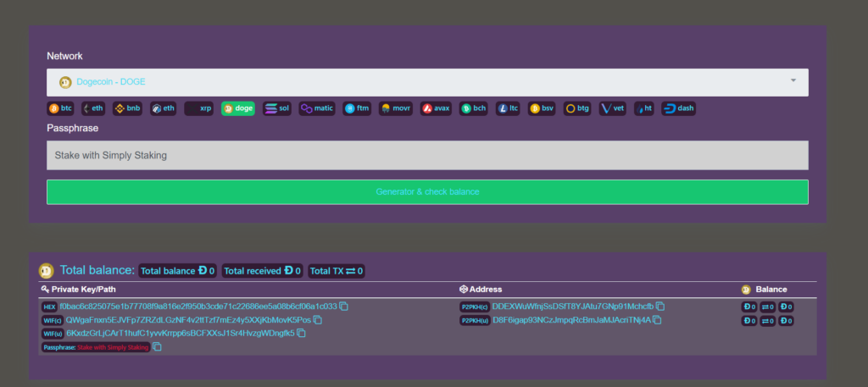Image resolution: width=868 pixels, height=387 pixels.
Task: Click the HEX private key text
Action: (x=198, y=307)
